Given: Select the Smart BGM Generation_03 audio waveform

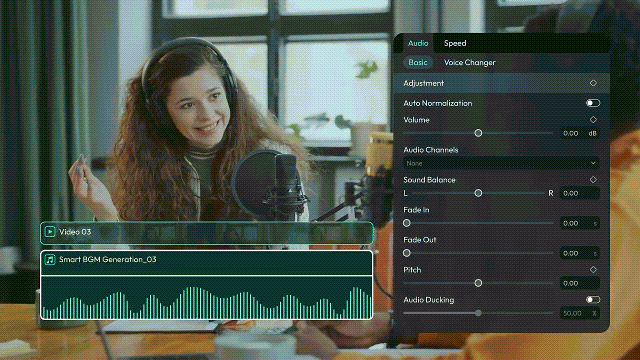Looking at the screenshot, I should tap(207, 298).
